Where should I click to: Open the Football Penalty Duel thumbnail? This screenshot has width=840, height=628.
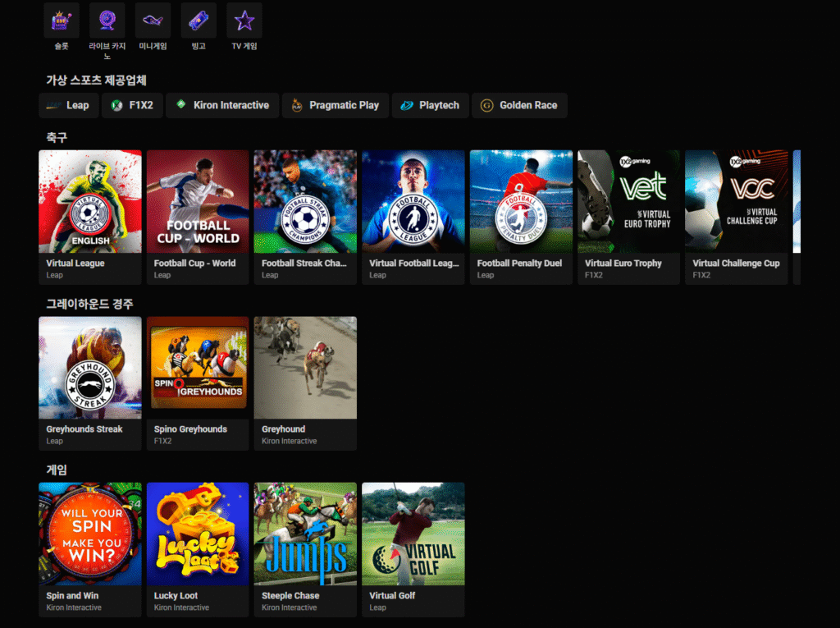pyautogui.click(x=521, y=201)
